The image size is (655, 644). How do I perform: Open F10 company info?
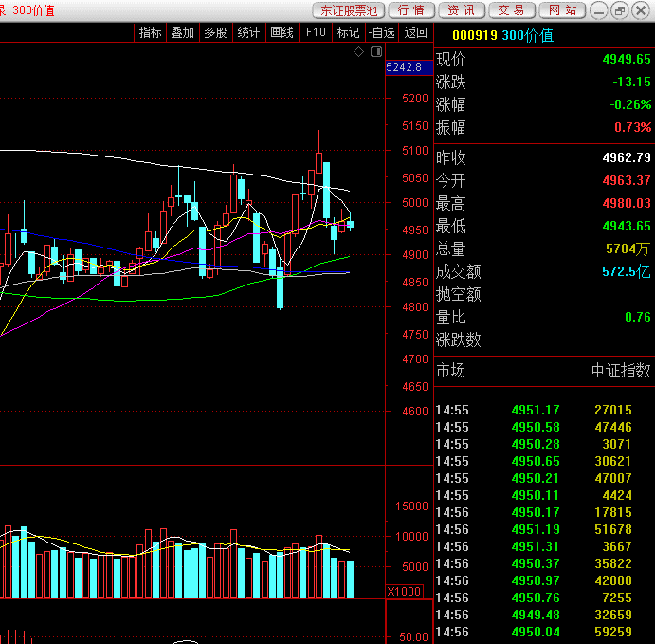coord(316,32)
